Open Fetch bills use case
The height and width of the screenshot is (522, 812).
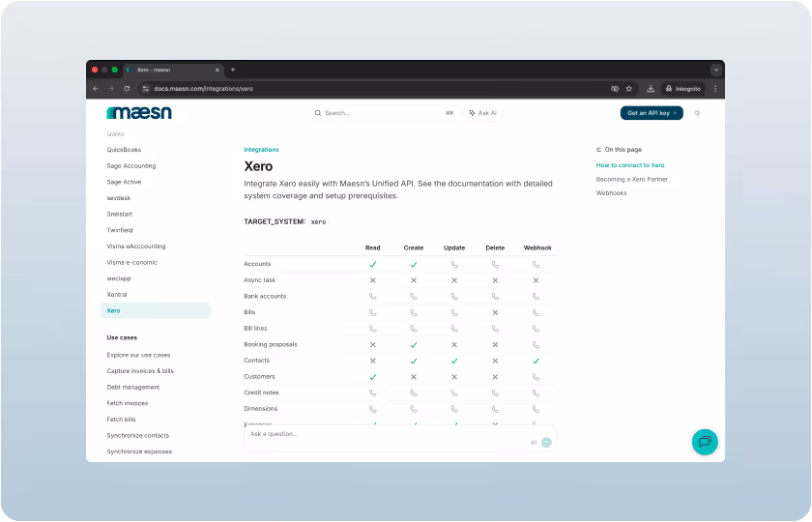121,420
